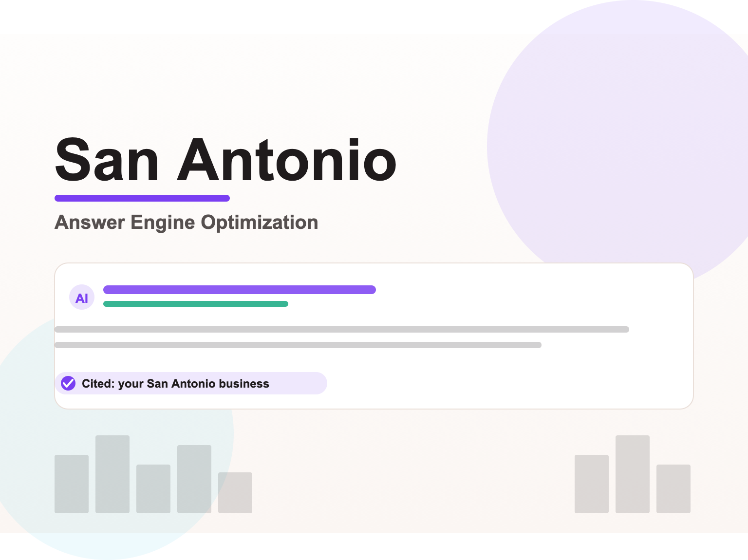Click the Answer Engine Optimization subtitle
748x560 pixels.
(187, 222)
